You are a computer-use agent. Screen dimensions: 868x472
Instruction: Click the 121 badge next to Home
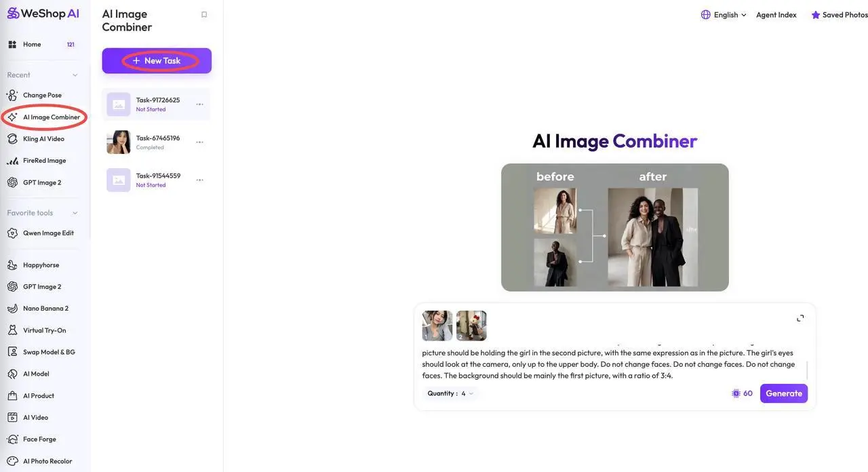tap(71, 45)
